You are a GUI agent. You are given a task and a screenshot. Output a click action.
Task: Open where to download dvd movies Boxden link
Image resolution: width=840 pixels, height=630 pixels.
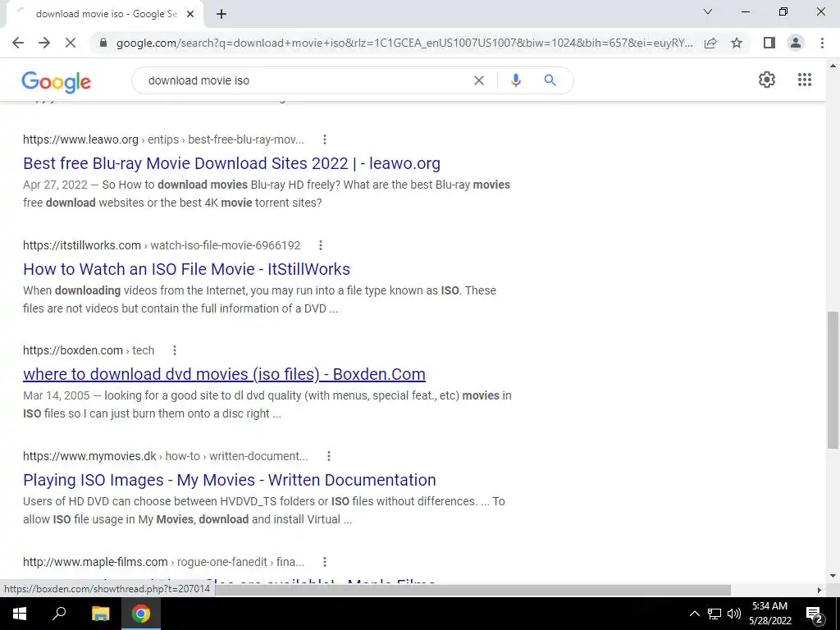coord(225,374)
